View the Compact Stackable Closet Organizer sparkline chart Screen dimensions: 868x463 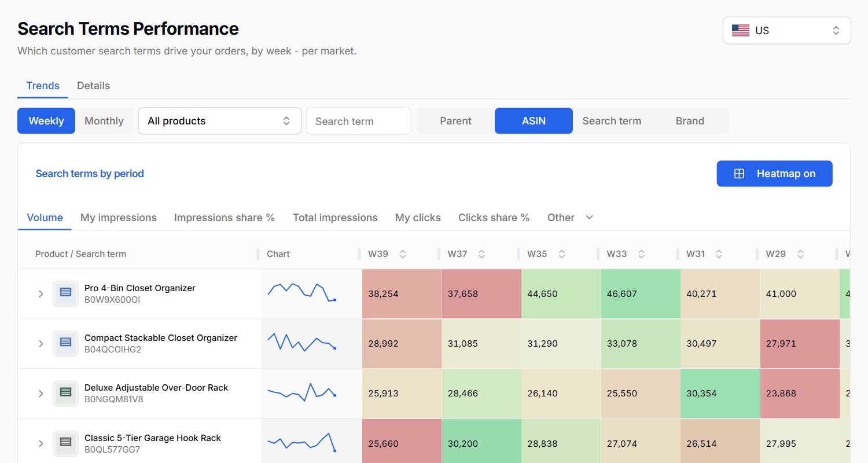coord(301,343)
